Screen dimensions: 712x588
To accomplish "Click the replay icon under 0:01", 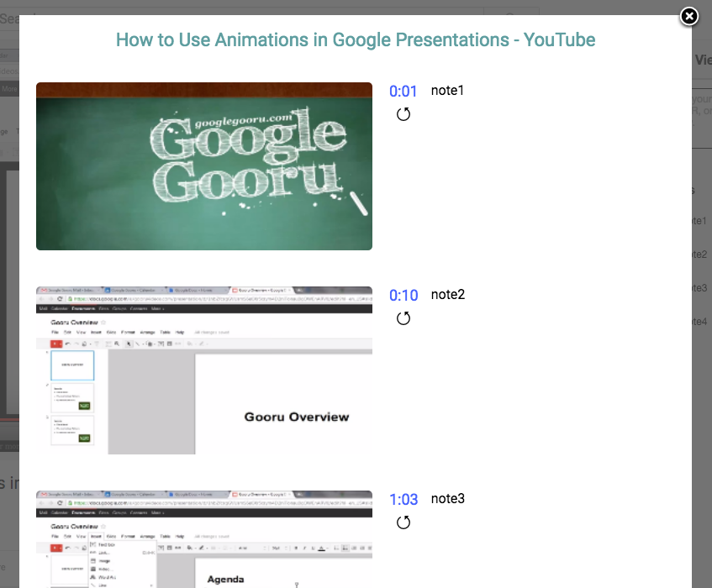I will (x=403, y=114).
